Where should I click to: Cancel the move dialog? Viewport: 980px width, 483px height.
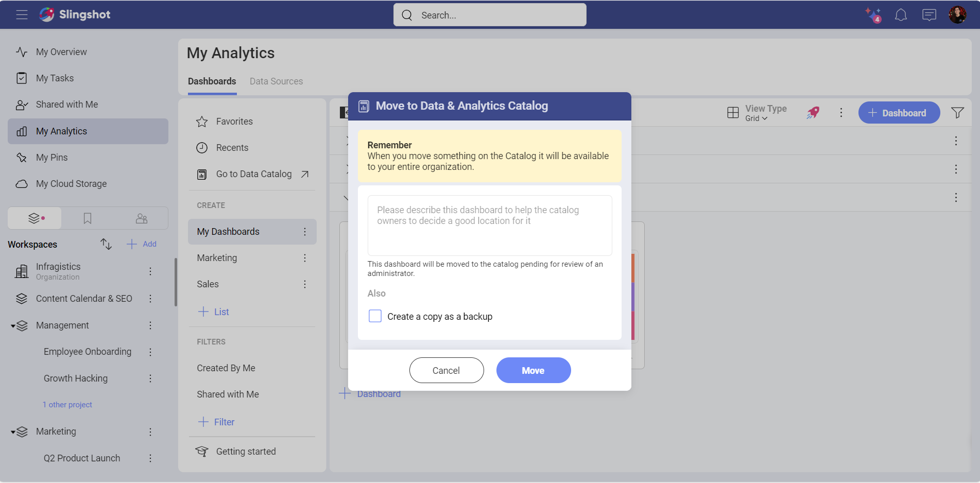click(x=446, y=370)
